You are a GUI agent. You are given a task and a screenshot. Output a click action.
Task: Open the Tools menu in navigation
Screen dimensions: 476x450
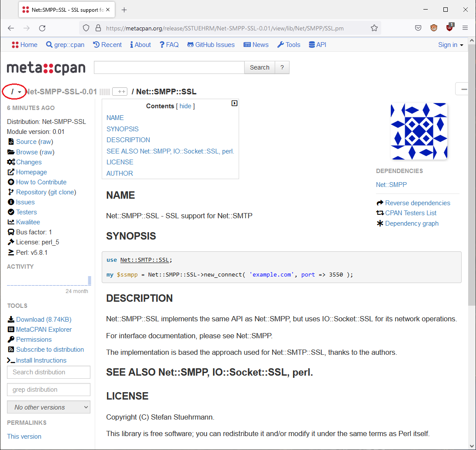[x=289, y=44]
